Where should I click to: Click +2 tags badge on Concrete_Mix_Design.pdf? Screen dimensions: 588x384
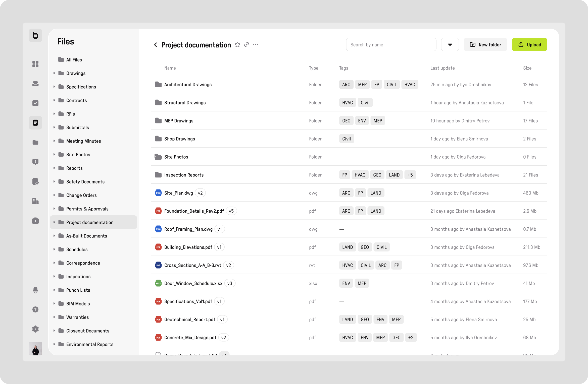[x=411, y=338]
